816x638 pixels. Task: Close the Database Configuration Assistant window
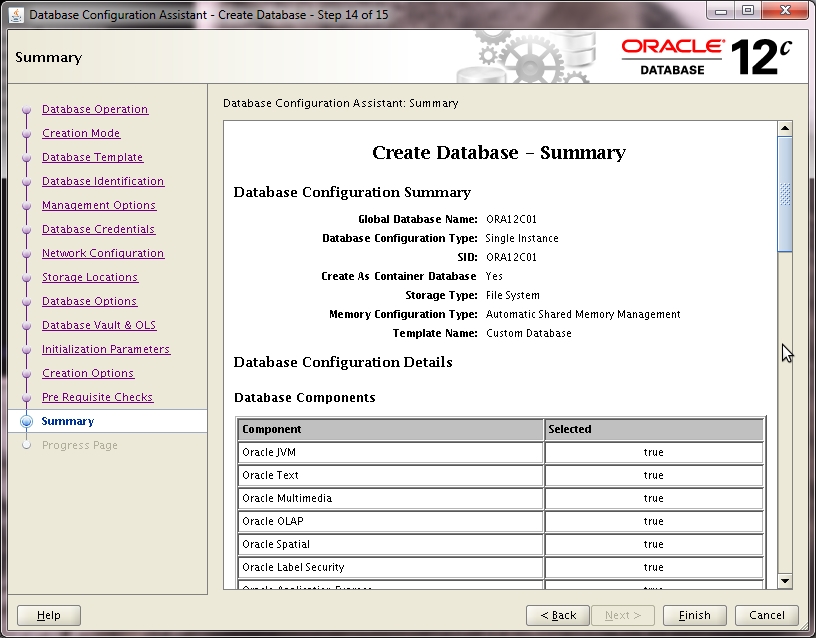coord(786,11)
